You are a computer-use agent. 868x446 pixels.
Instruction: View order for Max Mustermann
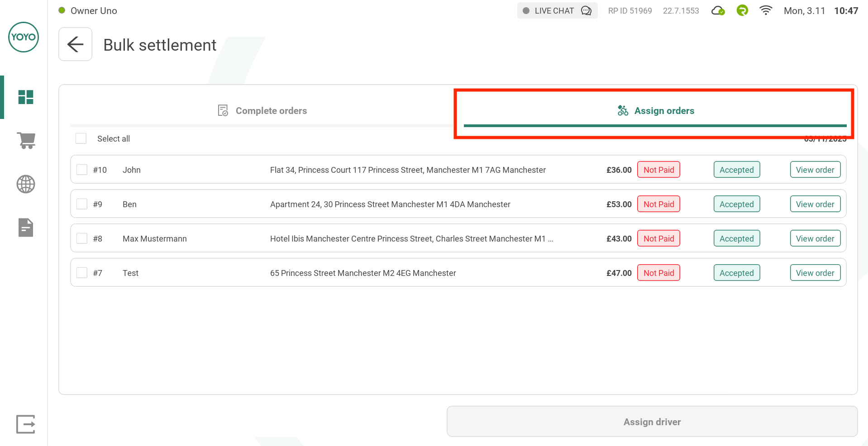(x=815, y=238)
